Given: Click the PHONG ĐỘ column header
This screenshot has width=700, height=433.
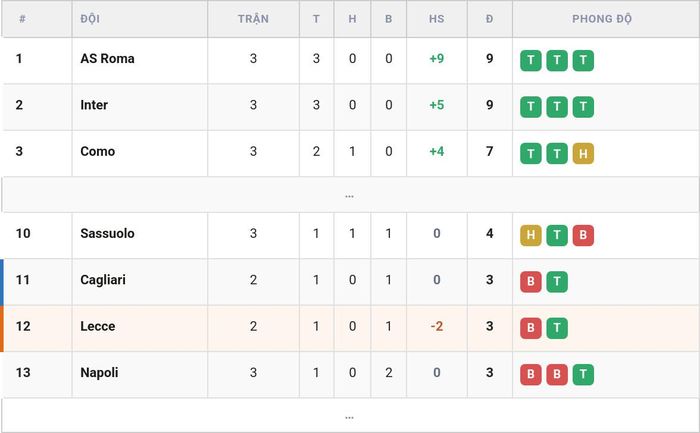Looking at the screenshot, I should 602,19.
